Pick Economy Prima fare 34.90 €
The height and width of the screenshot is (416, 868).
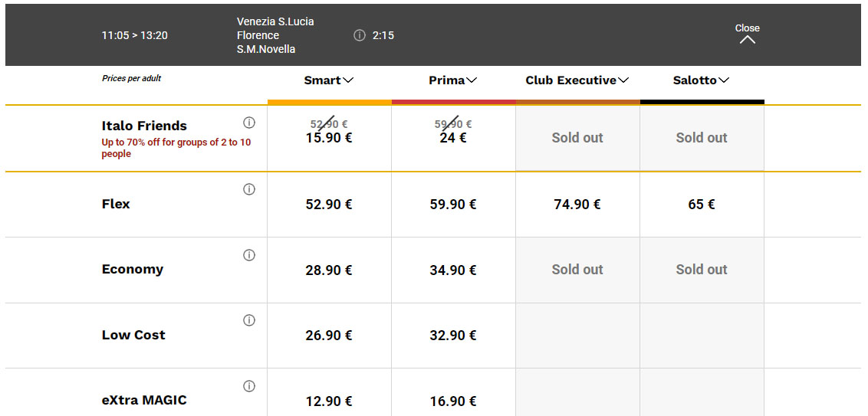453,270
